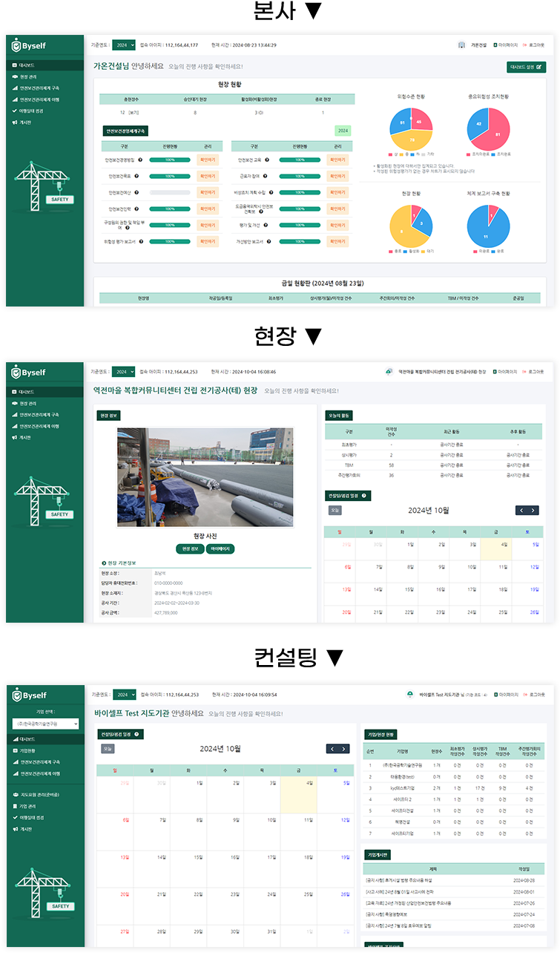Open the 기준연도 2024 dropdown in 현장 screen
Image resolution: width=560 pixels, height=953 pixels.
[x=124, y=371]
